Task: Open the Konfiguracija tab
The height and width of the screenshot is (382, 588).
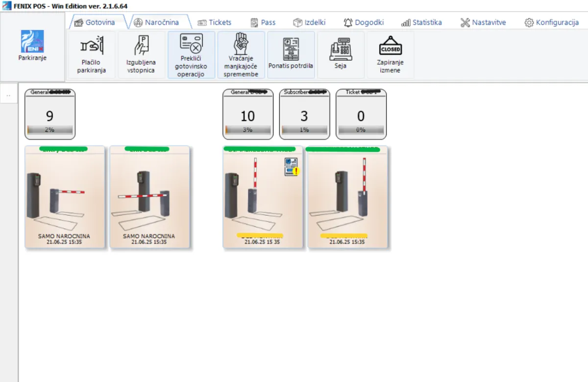Action: click(x=552, y=23)
